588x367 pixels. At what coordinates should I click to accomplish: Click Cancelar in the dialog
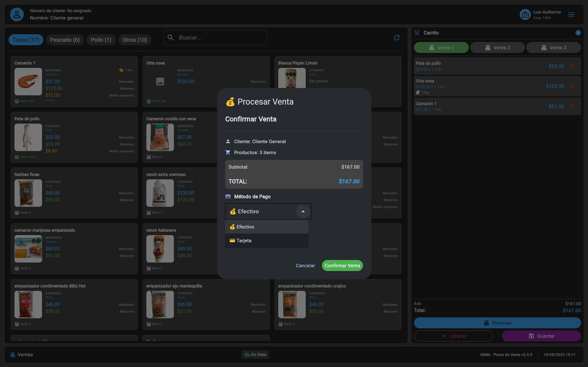pos(305,265)
